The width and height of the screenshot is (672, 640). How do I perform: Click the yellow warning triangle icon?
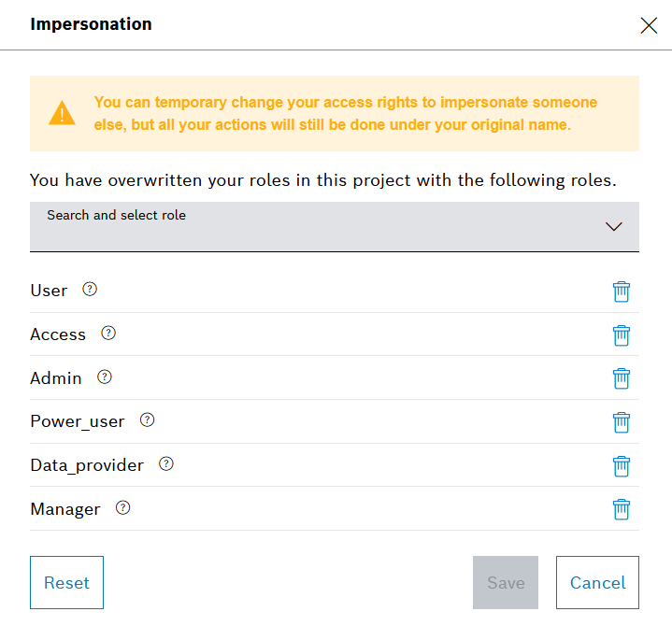63,114
